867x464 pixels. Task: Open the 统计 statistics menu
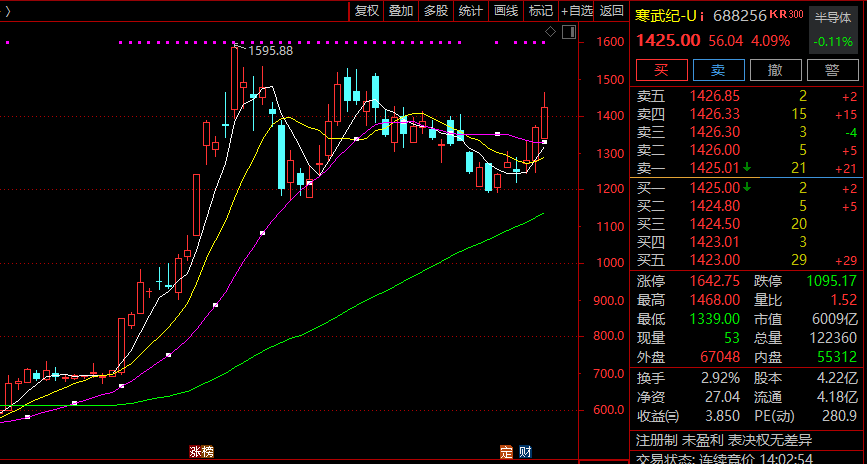[471, 11]
